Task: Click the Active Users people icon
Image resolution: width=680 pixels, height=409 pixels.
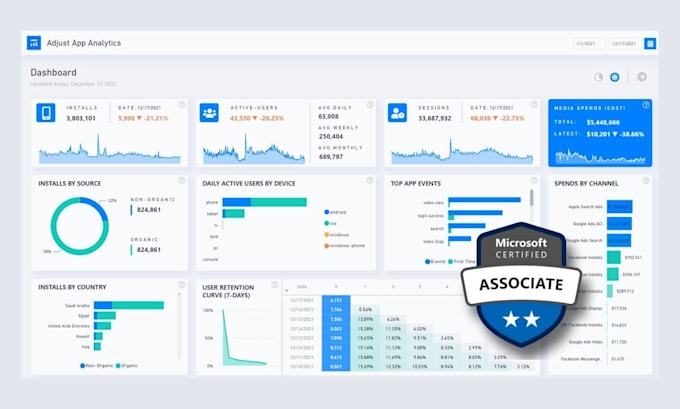Action: pyautogui.click(x=209, y=113)
